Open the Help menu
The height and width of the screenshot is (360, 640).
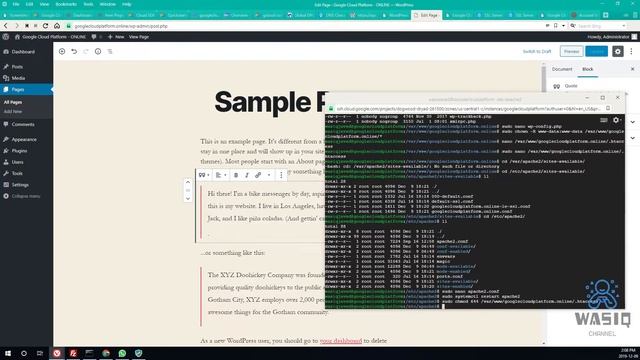click(x=127, y=4)
